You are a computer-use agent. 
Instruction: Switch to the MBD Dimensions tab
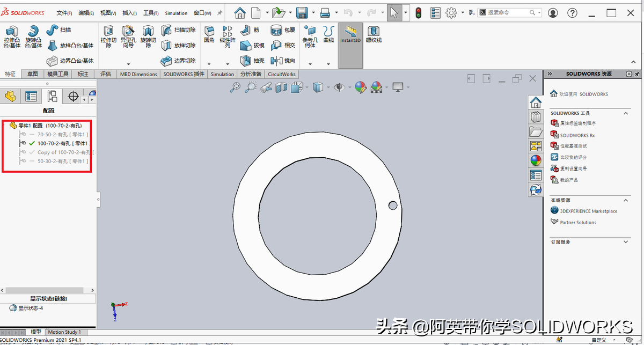(x=138, y=74)
